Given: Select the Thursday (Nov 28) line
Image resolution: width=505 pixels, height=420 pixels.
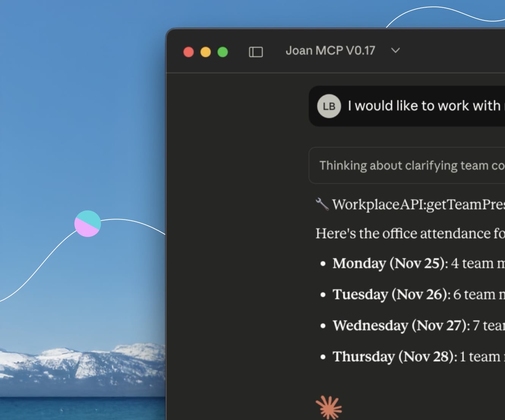Looking at the screenshot, I should click(x=395, y=357).
